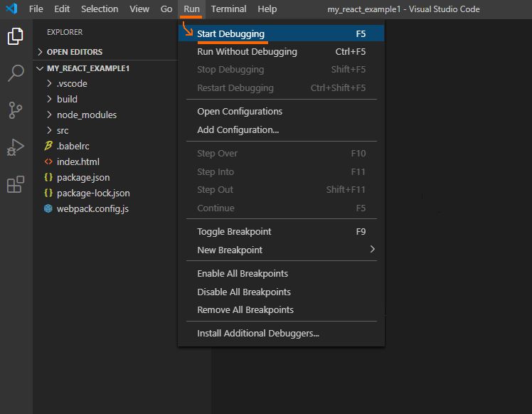This screenshot has height=414, width=532.
Task: Collapse the MY_REACT_EXAMPLE1 project root
Action: [87, 68]
